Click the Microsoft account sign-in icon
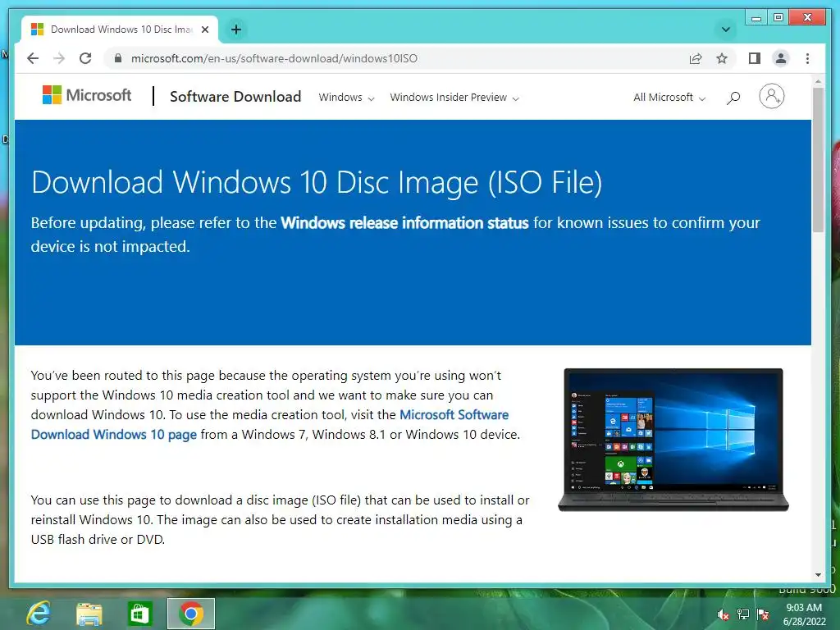This screenshot has width=840, height=630. pyautogui.click(x=771, y=97)
